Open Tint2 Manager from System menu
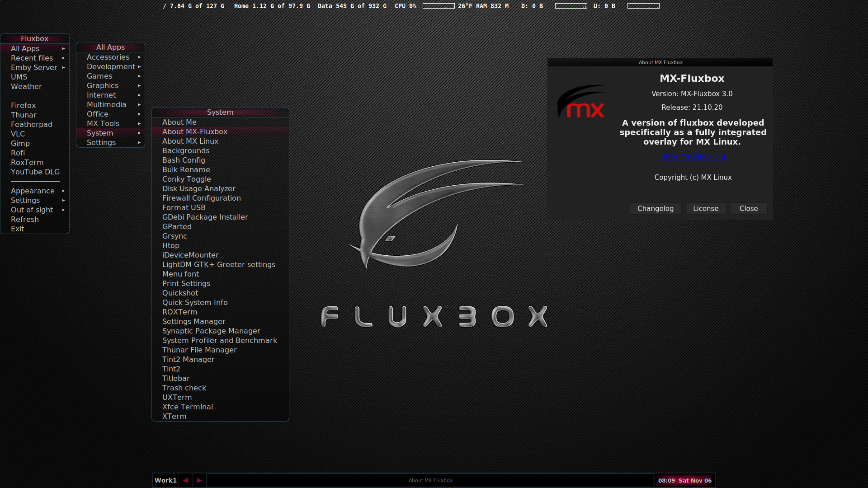 click(x=188, y=359)
